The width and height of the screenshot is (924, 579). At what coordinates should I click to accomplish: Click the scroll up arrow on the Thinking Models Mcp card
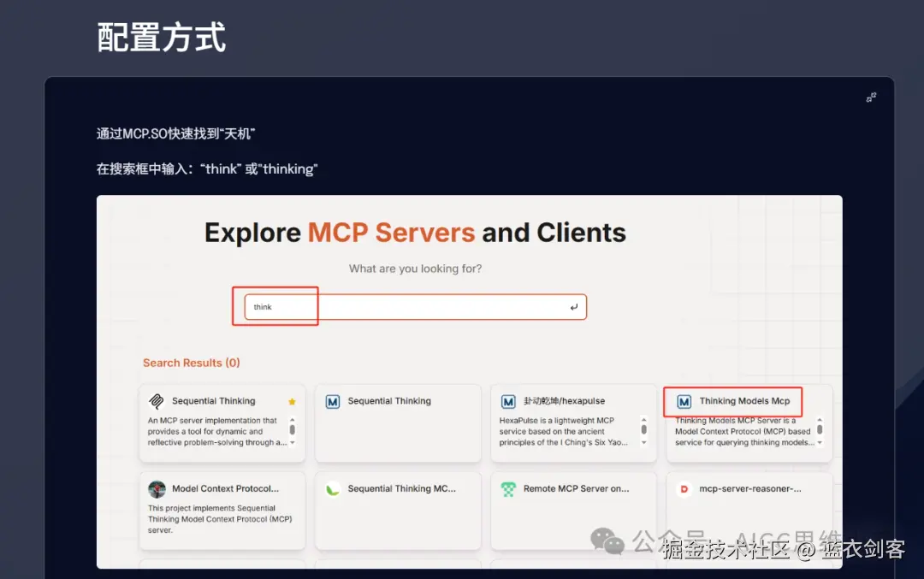[x=820, y=420]
